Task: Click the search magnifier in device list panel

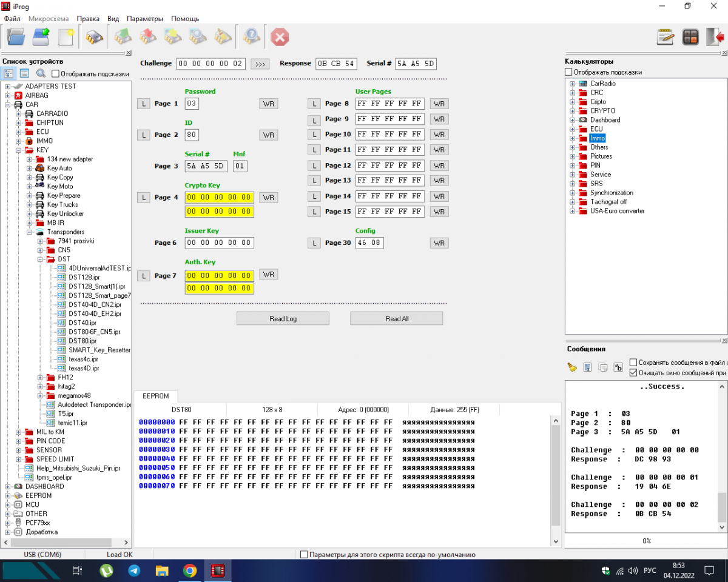Action: [x=41, y=73]
